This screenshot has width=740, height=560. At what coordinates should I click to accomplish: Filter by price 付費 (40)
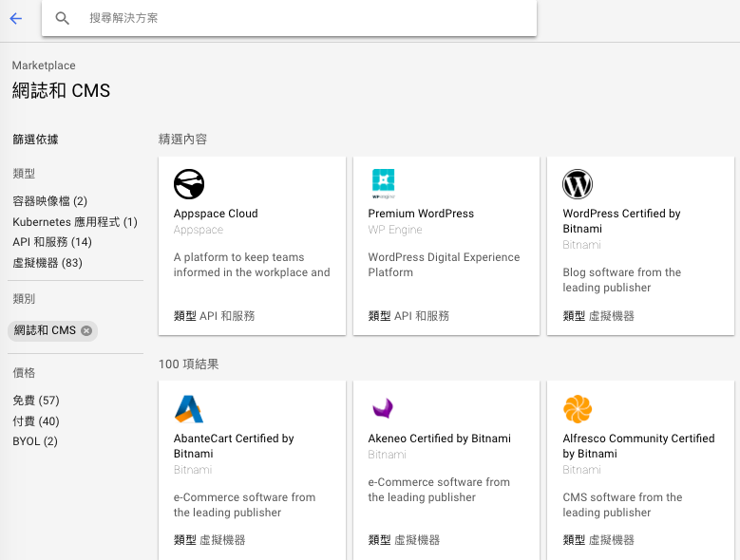(x=36, y=420)
